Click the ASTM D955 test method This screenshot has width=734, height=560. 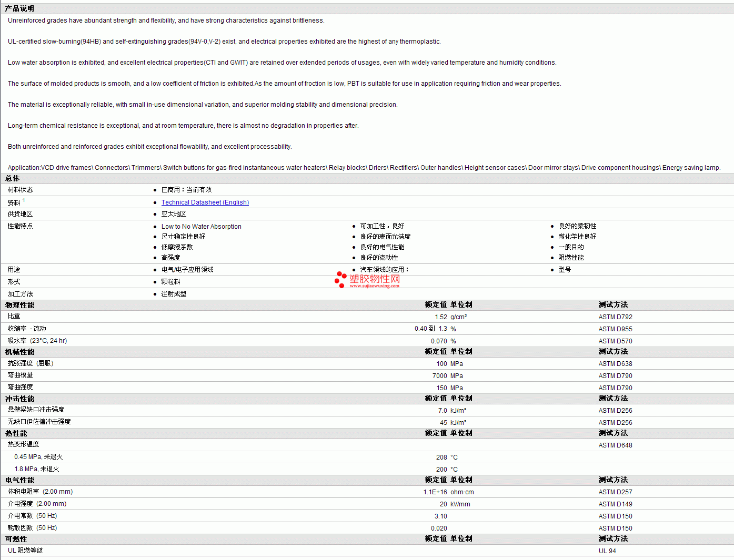coord(615,329)
